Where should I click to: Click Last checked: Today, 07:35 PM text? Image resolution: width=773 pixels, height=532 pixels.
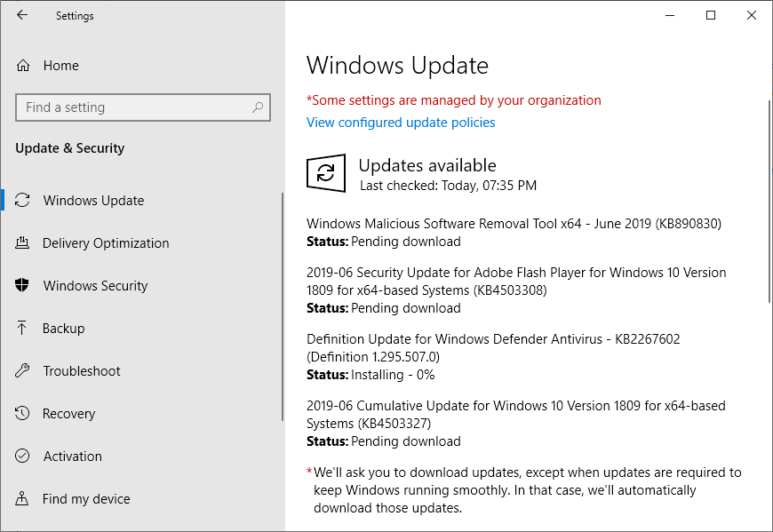(448, 186)
